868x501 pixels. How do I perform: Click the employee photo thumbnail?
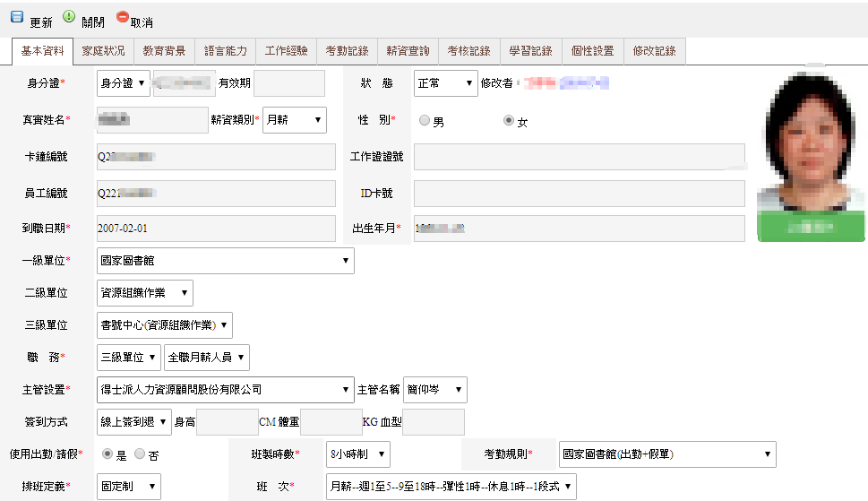click(811, 142)
